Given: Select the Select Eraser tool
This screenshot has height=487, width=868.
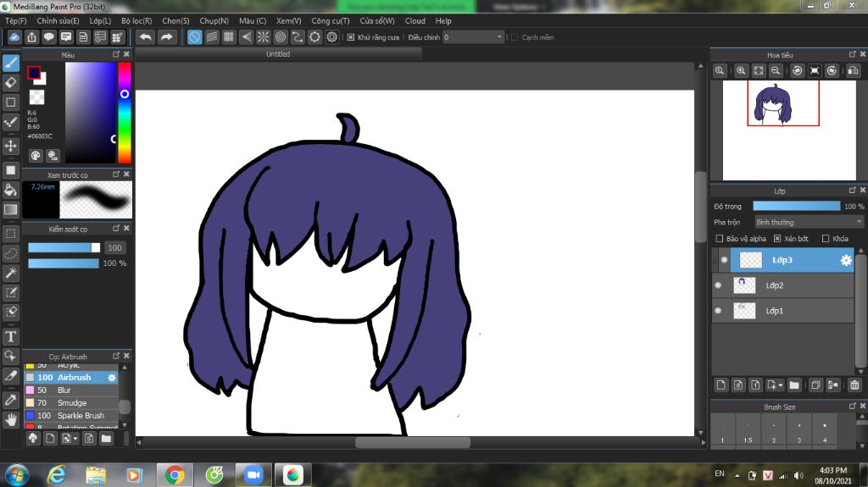Looking at the screenshot, I should (x=11, y=312).
